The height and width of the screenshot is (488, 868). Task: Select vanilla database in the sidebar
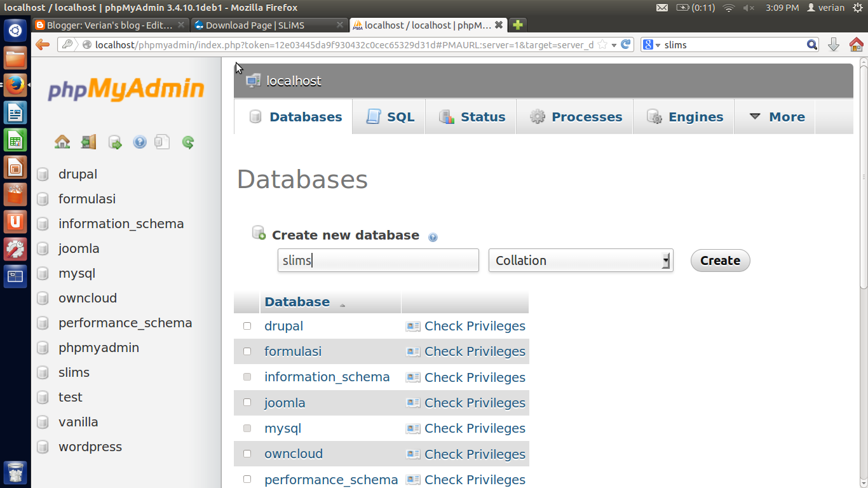(x=78, y=422)
